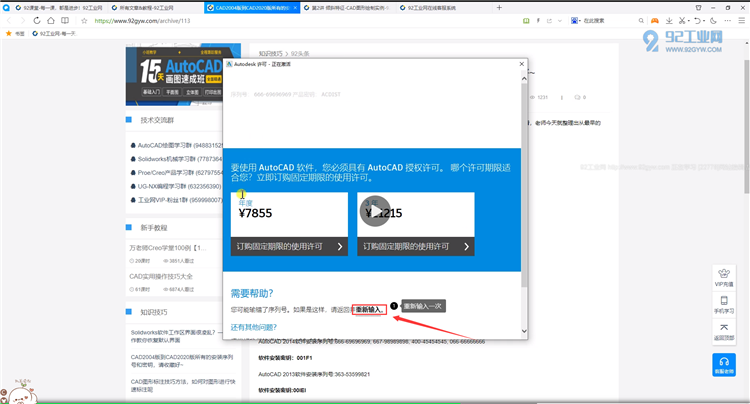Close the active CAD2004版 tab
The height and width of the screenshot is (404, 750).
tap(295, 8)
